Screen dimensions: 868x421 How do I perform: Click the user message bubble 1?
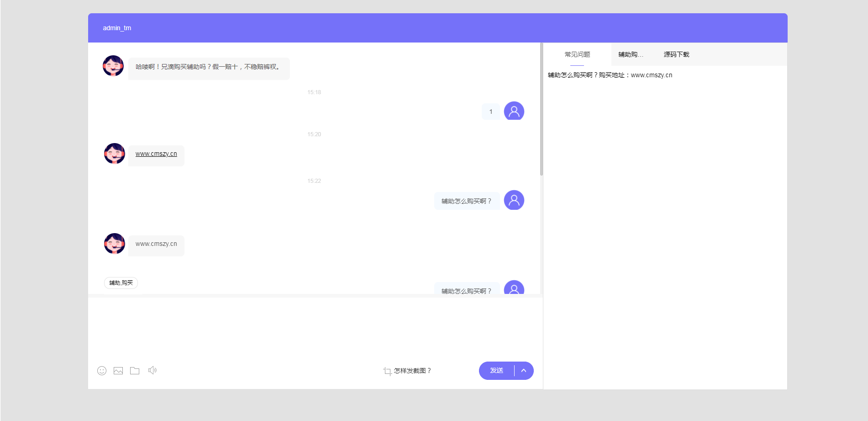tap(491, 112)
